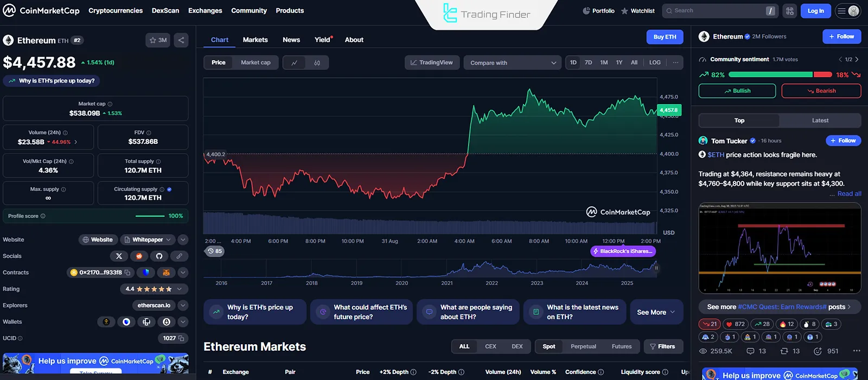Switch chart to candlestick icon
The image size is (868, 380).
tap(317, 62)
